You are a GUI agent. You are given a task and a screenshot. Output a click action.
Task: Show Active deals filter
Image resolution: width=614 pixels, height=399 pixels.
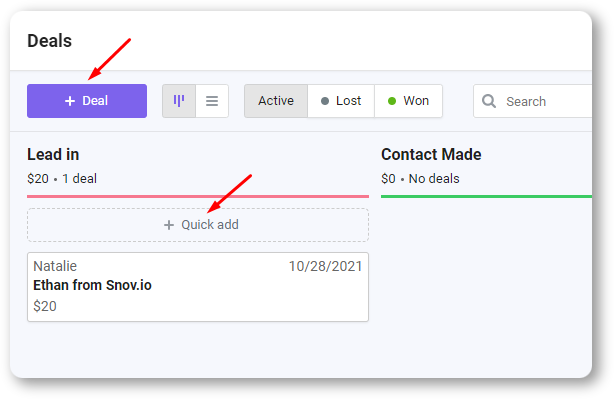276,101
